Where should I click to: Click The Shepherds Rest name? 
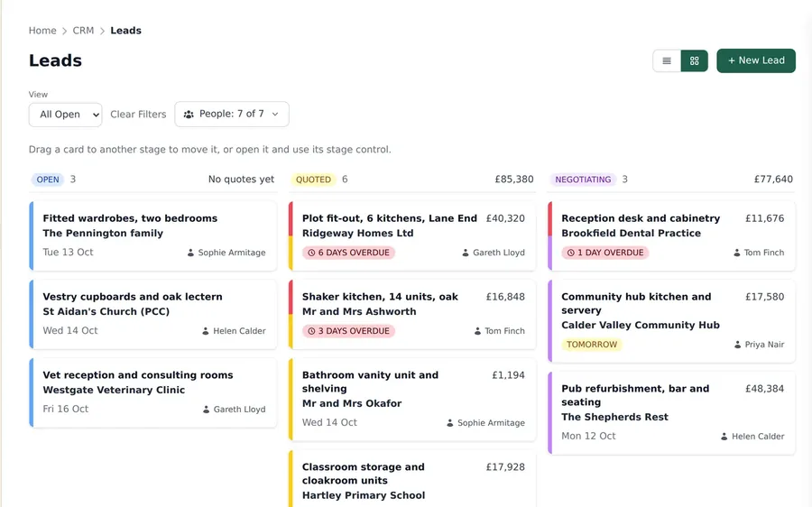614,418
